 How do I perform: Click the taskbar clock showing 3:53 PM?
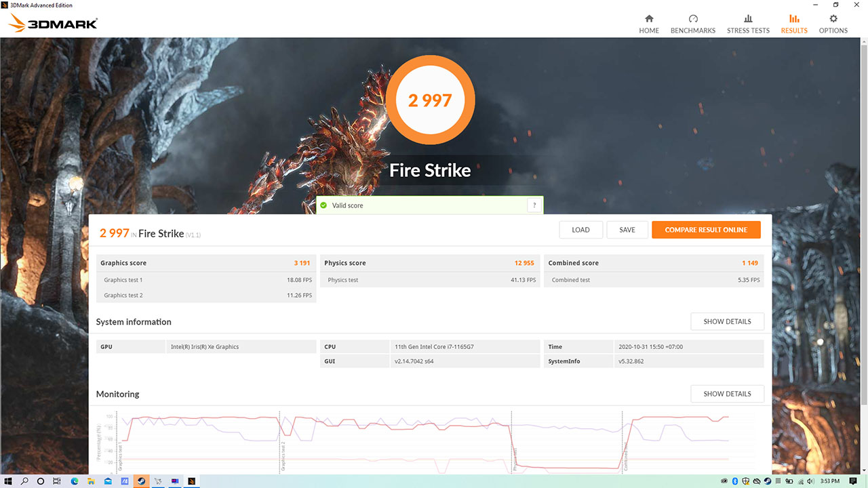point(830,481)
